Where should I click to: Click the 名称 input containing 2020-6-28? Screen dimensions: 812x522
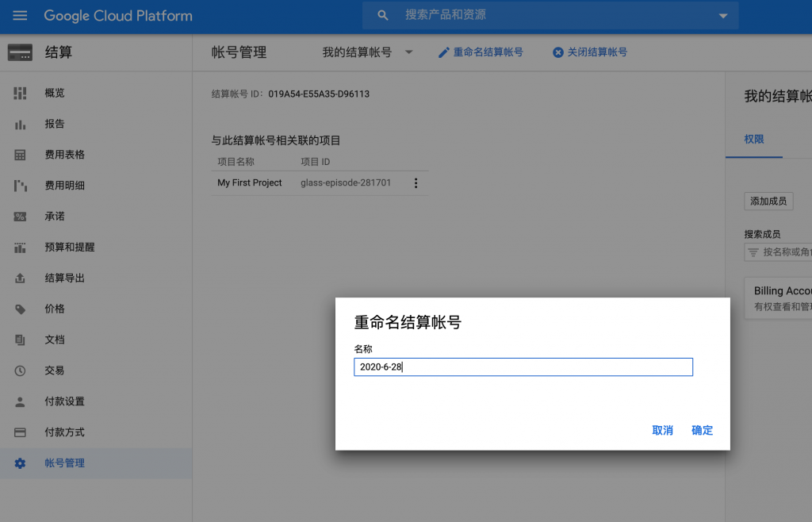(523, 367)
